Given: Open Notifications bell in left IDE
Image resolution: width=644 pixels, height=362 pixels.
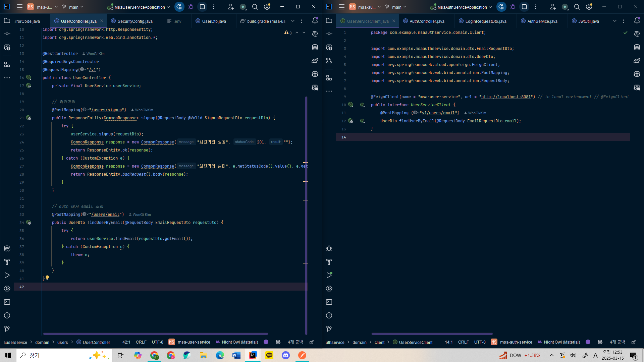Looking at the screenshot, I should coord(315,21).
